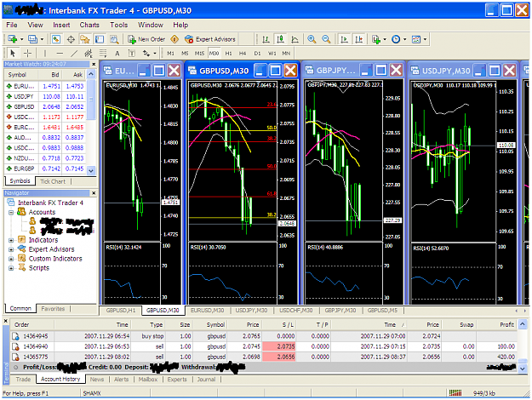Toggle the Navigator panel icon
Viewport: 532px width, 400px height.
click(x=84, y=39)
